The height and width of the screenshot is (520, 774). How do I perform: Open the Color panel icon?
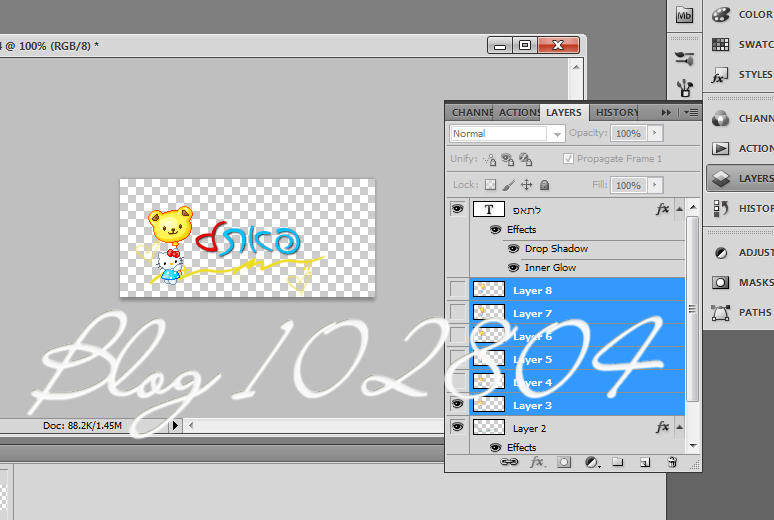pyautogui.click(x=721, y=15)
